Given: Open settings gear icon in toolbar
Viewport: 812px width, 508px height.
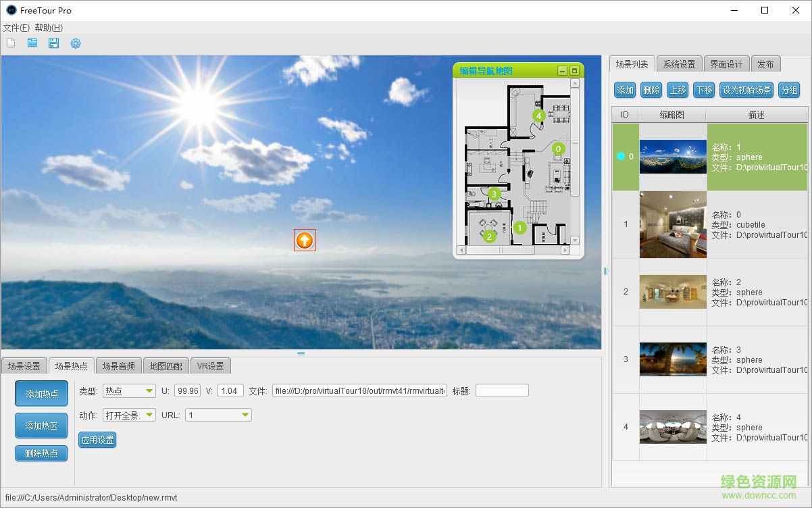Looking at the screenshot, I should pos(76,43).
